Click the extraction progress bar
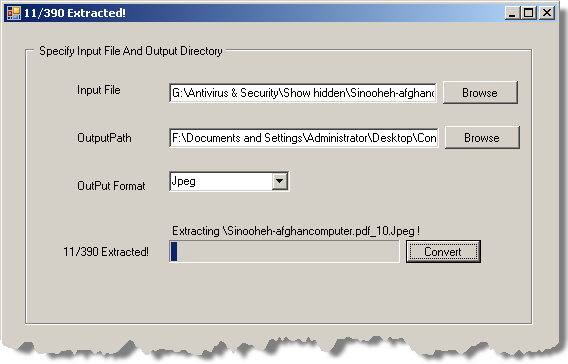This screenshot has height=364, width=568. click(284, 252)
